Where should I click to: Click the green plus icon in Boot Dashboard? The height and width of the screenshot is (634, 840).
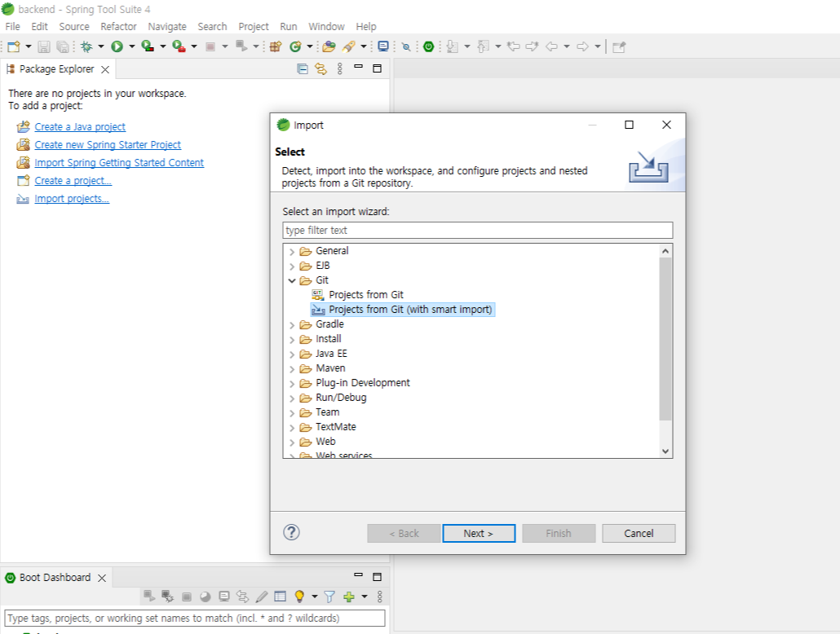tap(349, 597)
